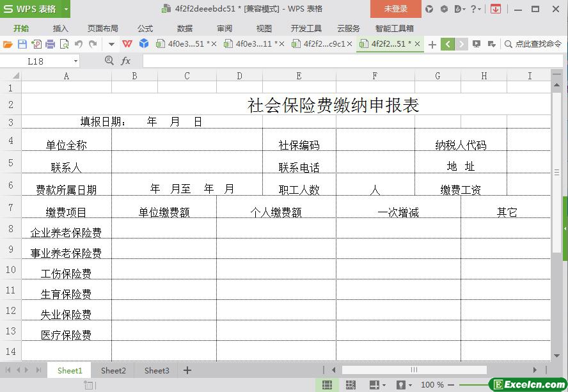This screenshot has height=392, width=568.
Task: Select the 社会保险费缴纳申报表 title cell
Action: click(x=333, y=105)
